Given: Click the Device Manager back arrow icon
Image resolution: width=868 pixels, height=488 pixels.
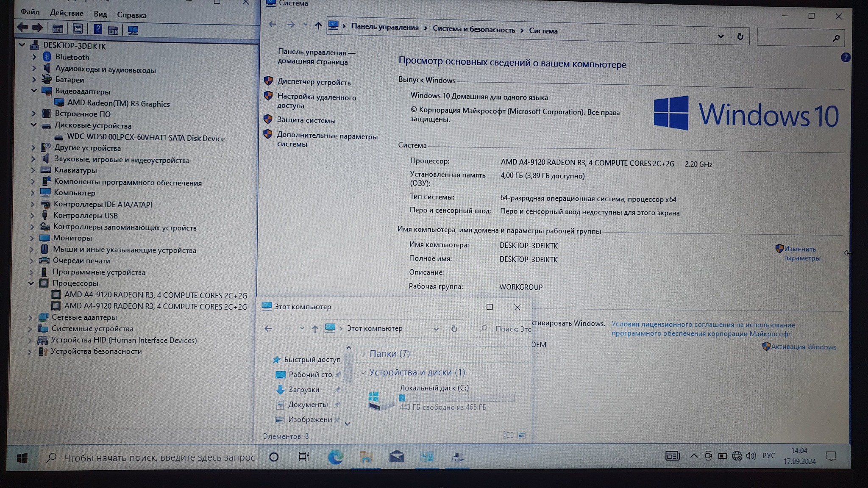Looking at the screenshot, I should click(x=23, y=28).
